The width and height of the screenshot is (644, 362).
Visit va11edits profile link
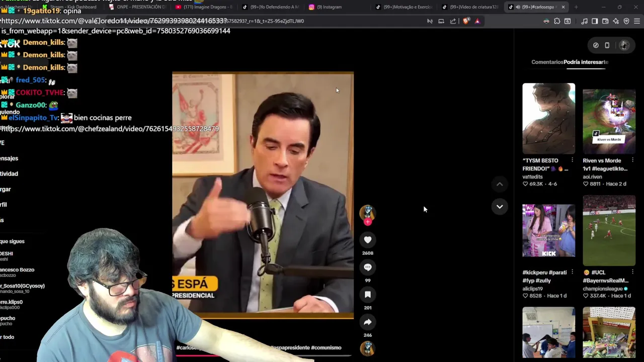[532, 177]
